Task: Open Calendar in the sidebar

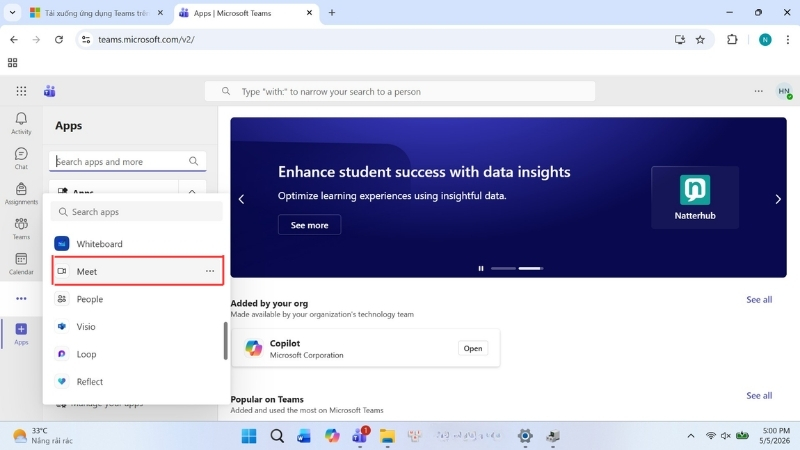Action: (x=21, y=264)
